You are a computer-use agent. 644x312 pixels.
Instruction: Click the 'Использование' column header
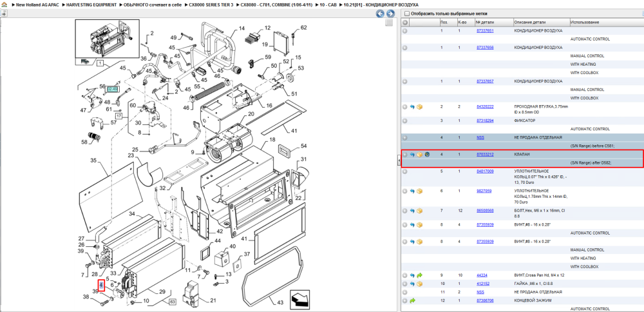(607, 22)
